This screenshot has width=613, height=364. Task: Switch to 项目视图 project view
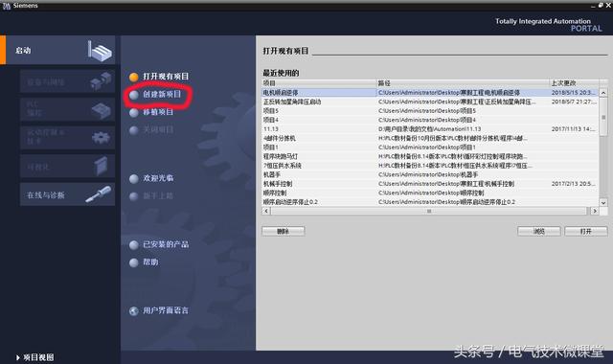(x=35, y=357)
